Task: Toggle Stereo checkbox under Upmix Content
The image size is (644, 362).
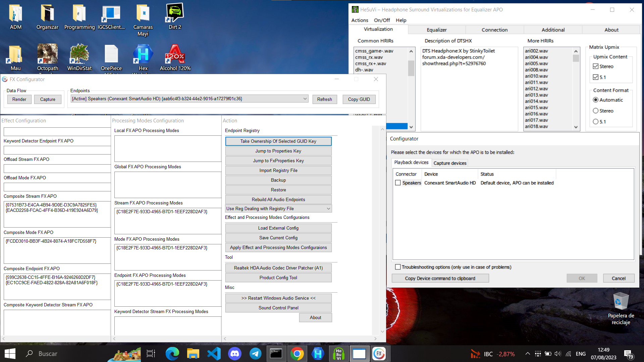Action: [596, 66]
